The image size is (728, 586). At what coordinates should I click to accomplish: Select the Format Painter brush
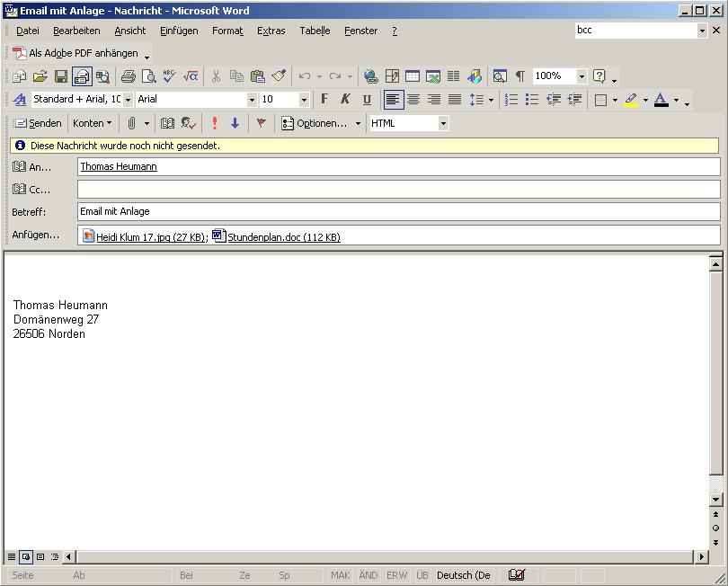279,76
